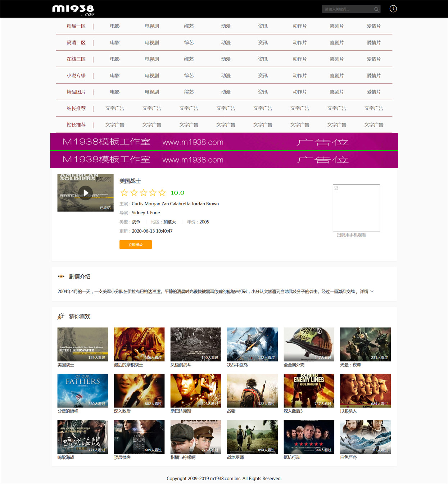This screenshot has height=484, width=448.
Task: Click the 猜你喜欢 party icon
Action: [x=61, y=316]
